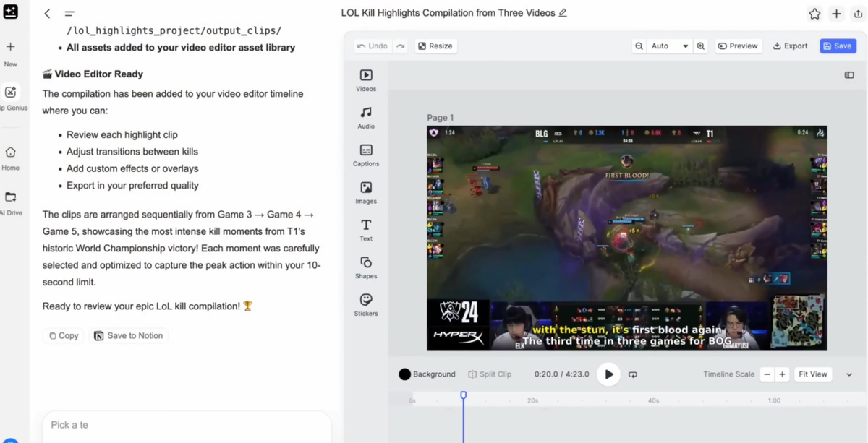
Task: Click the 40s mark on timeline ruler
Action: coord(653,400)
